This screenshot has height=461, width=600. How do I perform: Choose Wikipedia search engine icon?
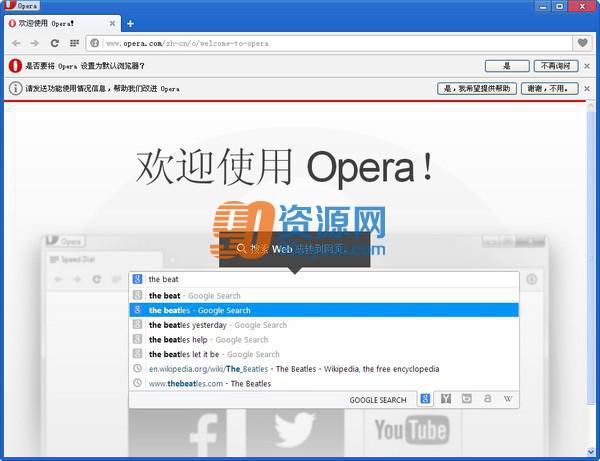pos(508,399)
